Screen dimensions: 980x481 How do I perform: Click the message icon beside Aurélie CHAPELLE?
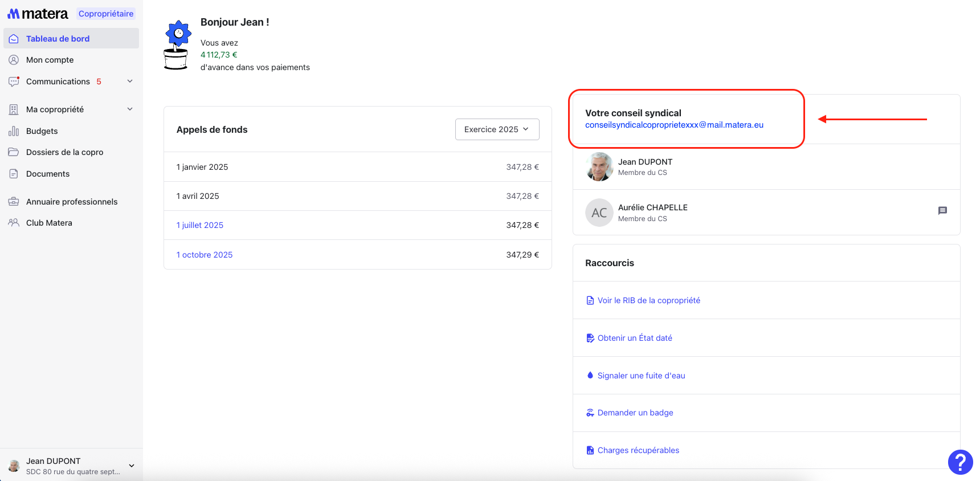click(942, 211)
